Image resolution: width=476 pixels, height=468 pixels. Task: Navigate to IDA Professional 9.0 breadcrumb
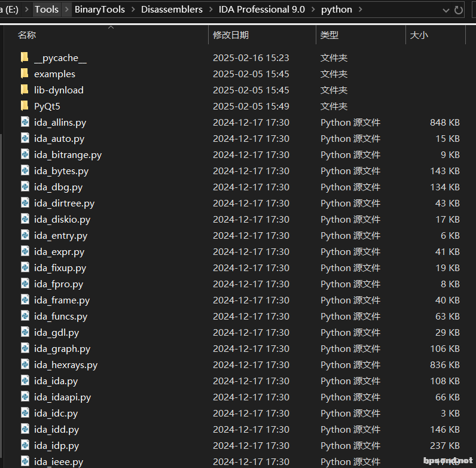[262, 10]
